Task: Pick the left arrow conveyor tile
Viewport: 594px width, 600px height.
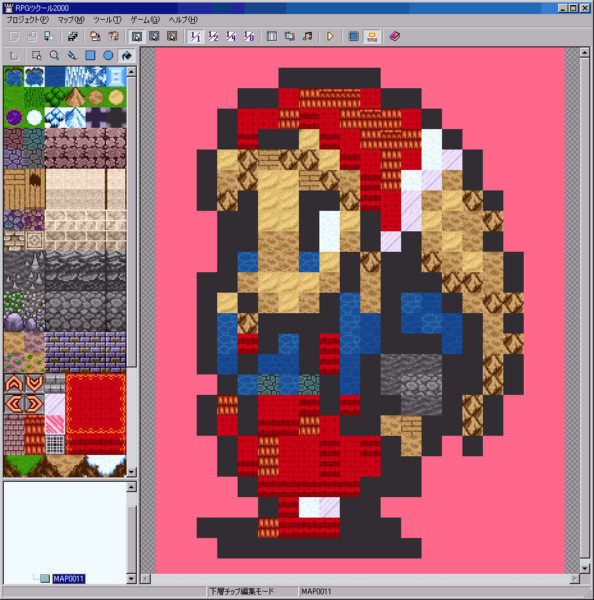Action: click(x=14, y=404)
